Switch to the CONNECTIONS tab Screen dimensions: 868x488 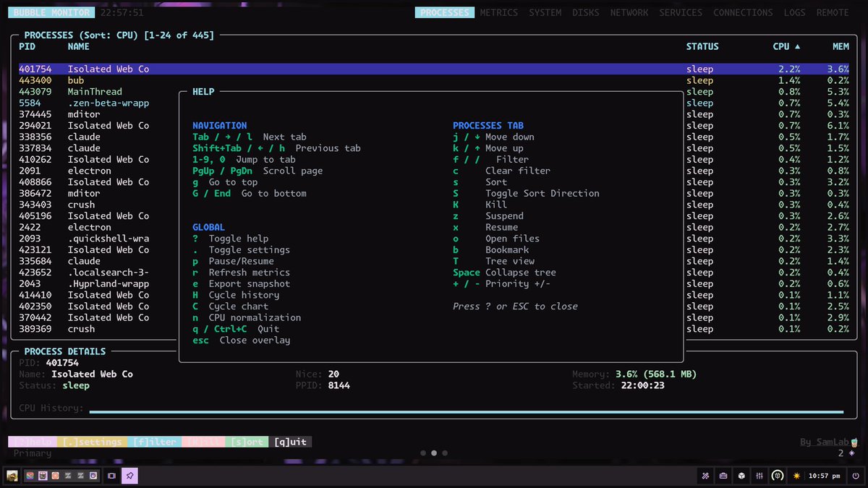(743, 12)
